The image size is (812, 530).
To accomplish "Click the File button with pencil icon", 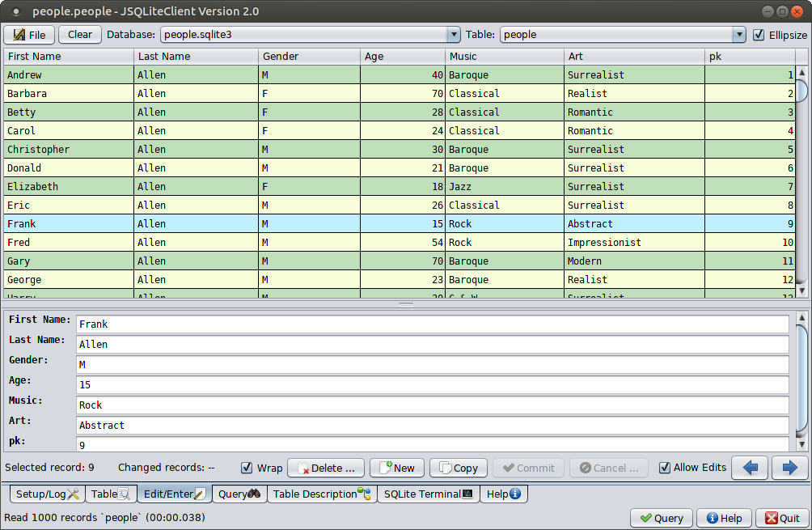I will [x=30, y=35].
